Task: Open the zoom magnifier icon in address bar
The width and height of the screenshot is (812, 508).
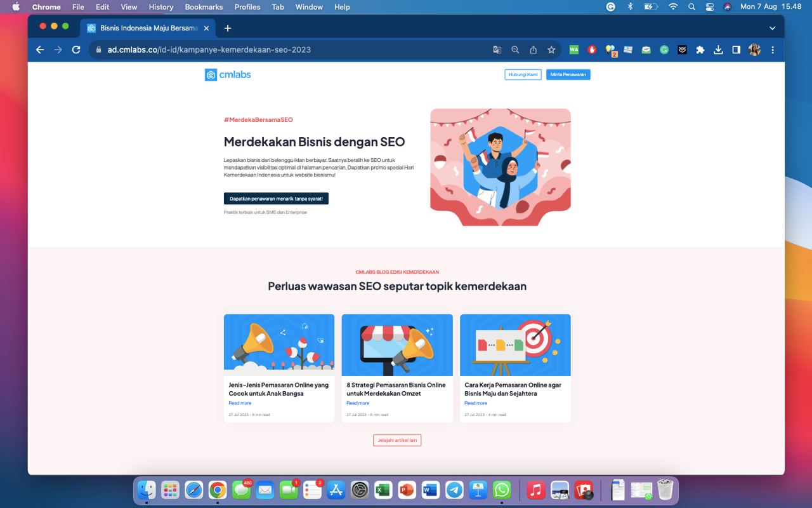Action: [515, 50]
